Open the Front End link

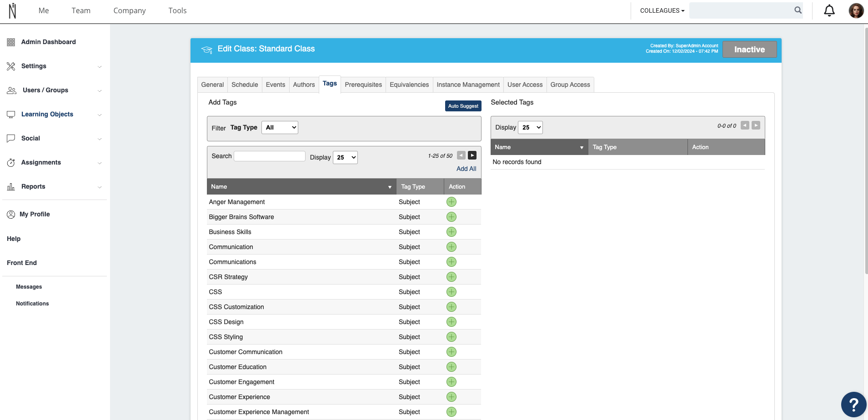22,263
